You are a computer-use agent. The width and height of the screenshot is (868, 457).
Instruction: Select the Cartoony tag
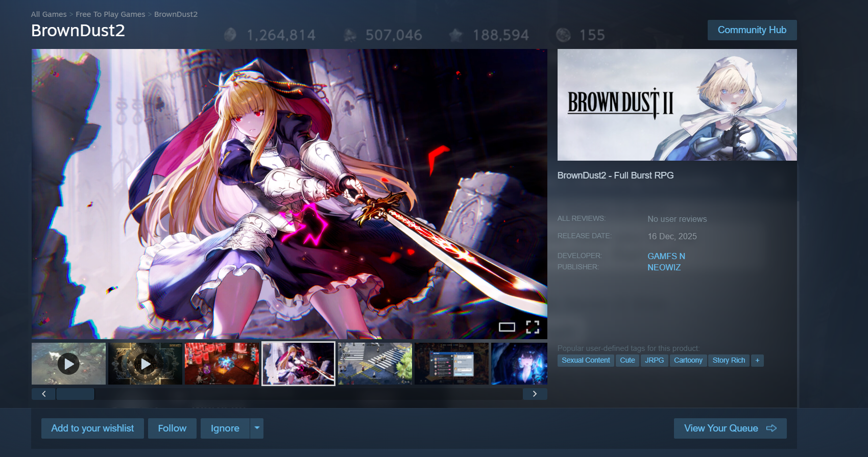coord(688,361)
